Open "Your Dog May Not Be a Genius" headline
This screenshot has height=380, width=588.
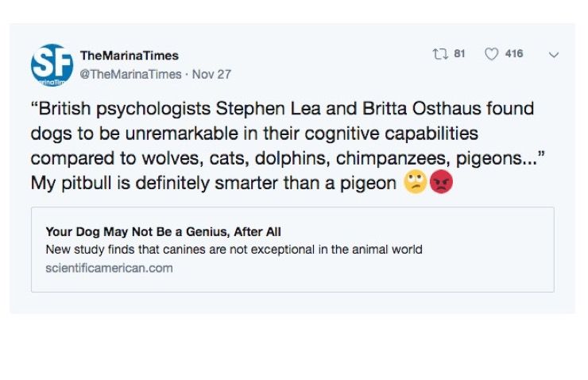pos(164,232)
